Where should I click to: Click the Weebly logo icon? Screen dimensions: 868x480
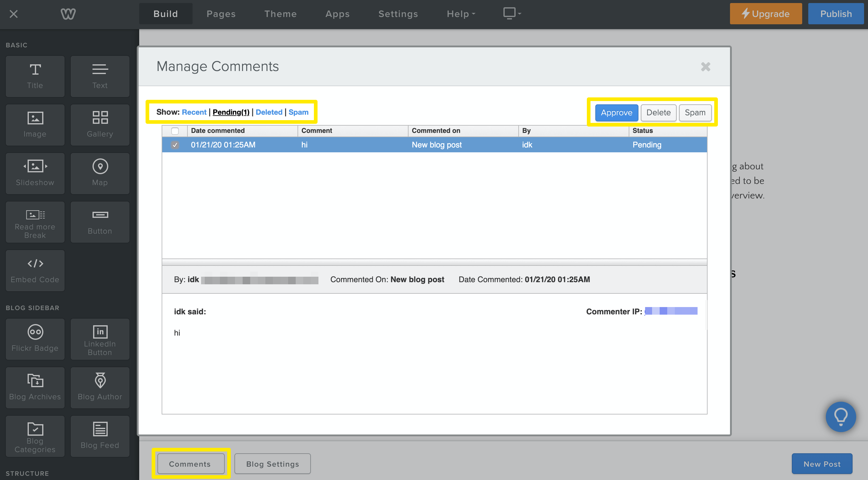coord(68,14)
